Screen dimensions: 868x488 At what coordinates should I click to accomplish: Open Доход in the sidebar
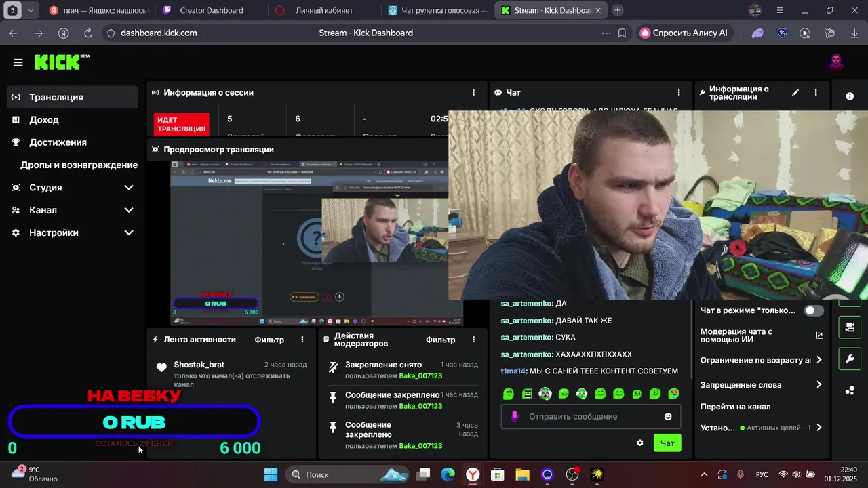click(x=73, y=120)
